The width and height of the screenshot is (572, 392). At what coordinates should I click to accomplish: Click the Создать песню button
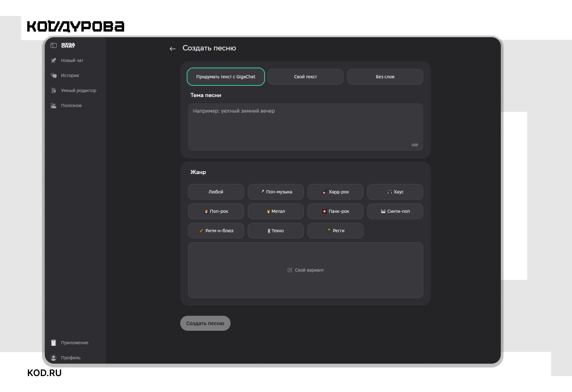pyautogui.click(x=205, y=323)
